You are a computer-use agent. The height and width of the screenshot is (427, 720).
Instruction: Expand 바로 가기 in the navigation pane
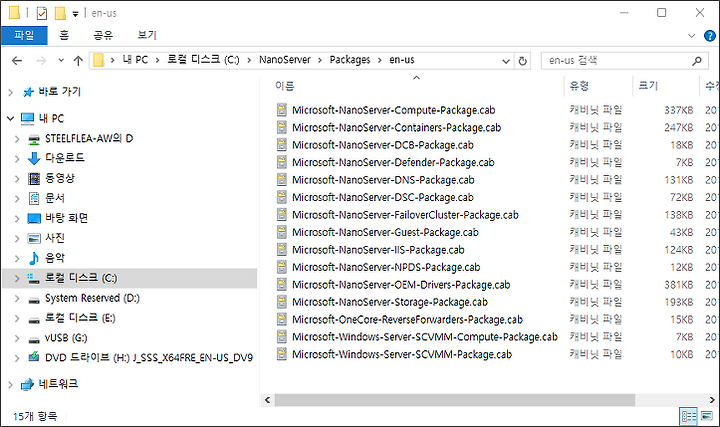point(11,92)
